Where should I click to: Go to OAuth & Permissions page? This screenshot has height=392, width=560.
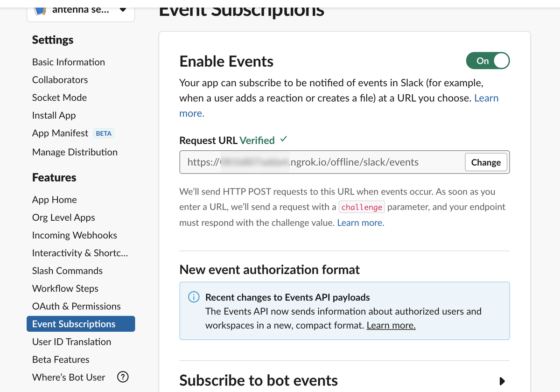coord(77,306)
